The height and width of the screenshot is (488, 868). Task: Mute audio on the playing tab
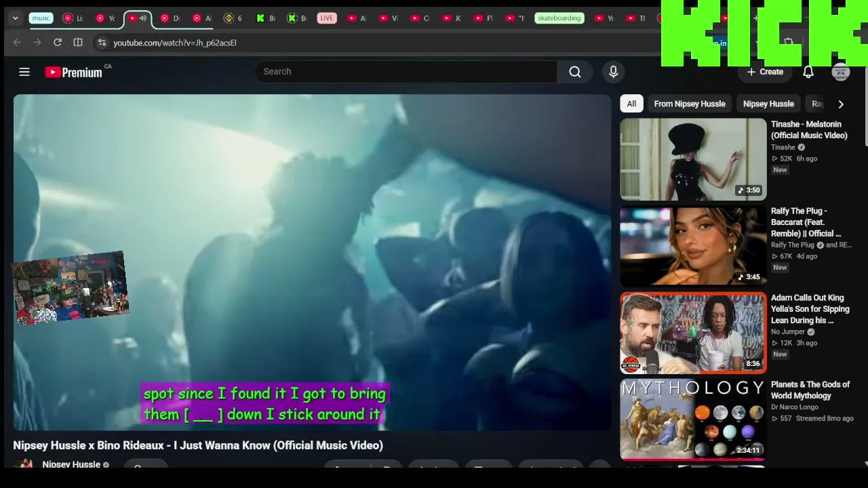click(142, 18)
